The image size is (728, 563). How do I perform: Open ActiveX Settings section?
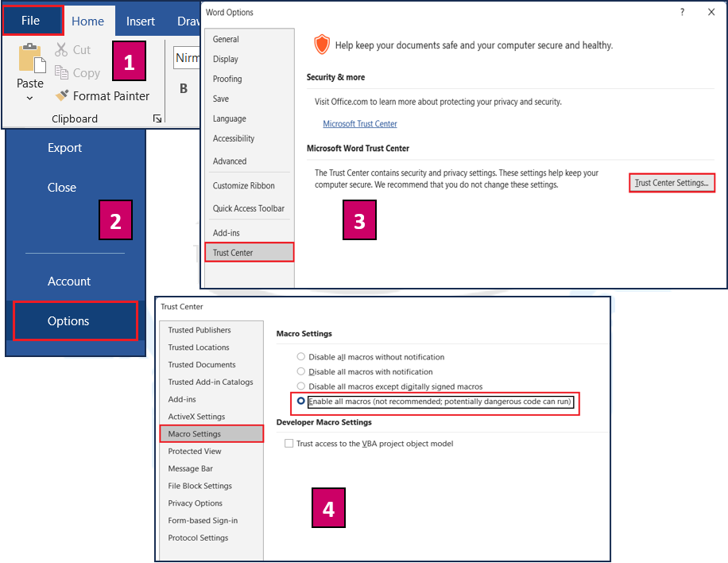coord(211,417)
